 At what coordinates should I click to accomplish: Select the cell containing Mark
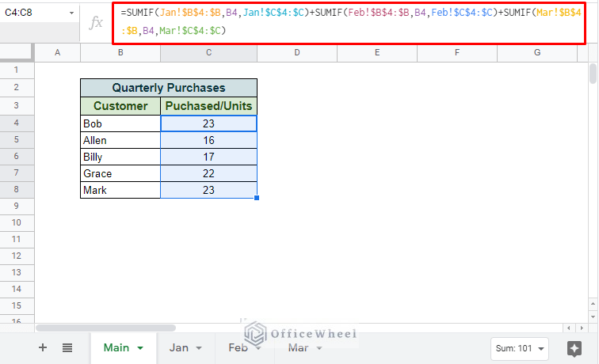tap(120, 190)
